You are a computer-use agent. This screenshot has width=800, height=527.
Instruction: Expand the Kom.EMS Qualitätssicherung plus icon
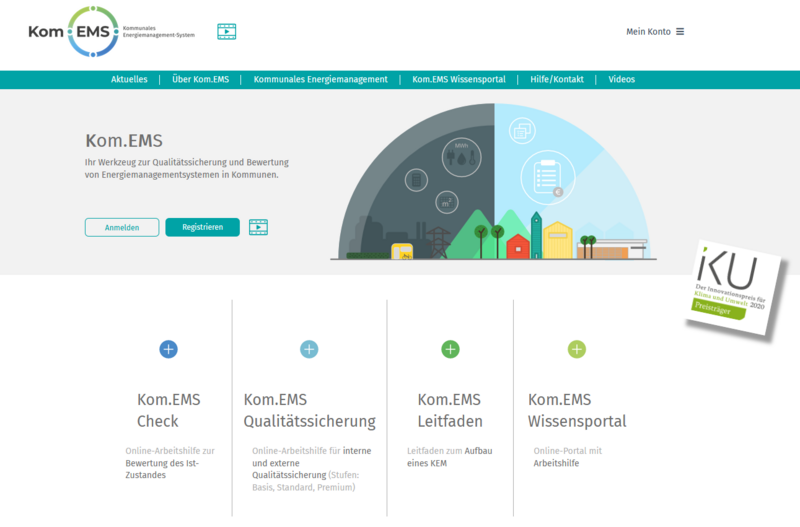(x=309, y=349)
